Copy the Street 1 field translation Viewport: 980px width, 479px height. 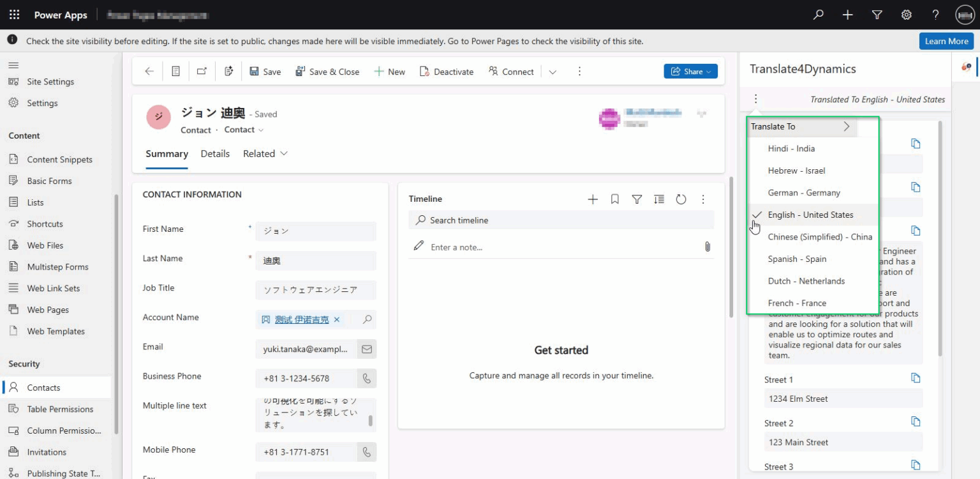point(916,377)
